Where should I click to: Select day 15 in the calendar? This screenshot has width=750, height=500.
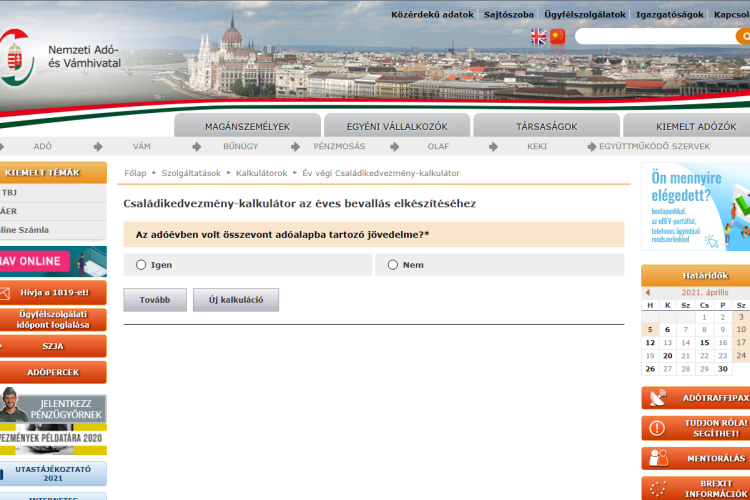[705, 343]
